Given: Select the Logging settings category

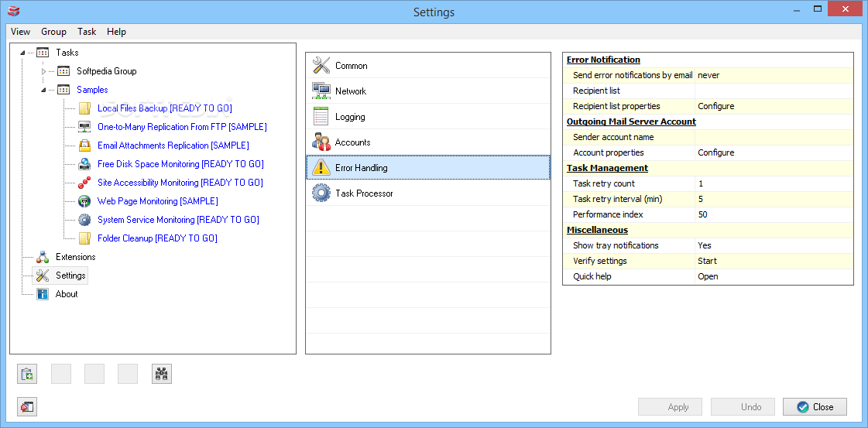Looking at the screenshot, I should [428, 117].
